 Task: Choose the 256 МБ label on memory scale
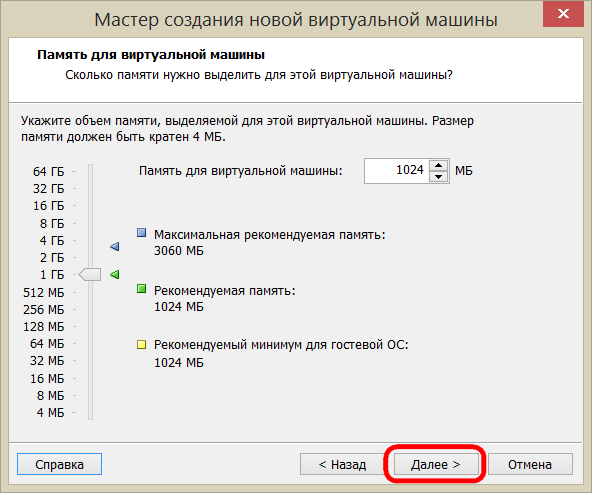coord(43,309)
